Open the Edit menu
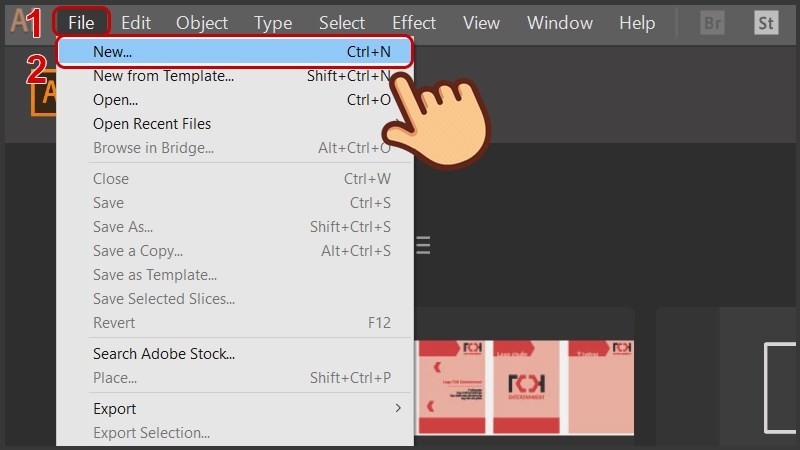Screen dimensions: 800x450 pos(136,22)
